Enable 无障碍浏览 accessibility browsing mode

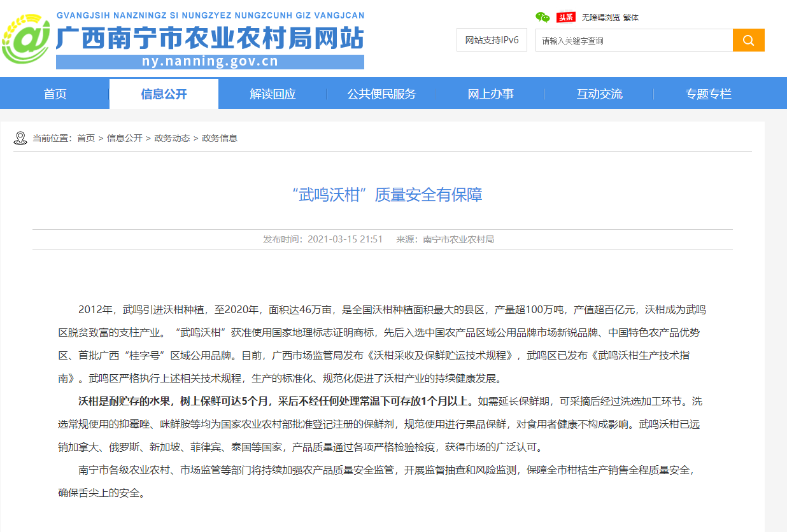[600, 18]
